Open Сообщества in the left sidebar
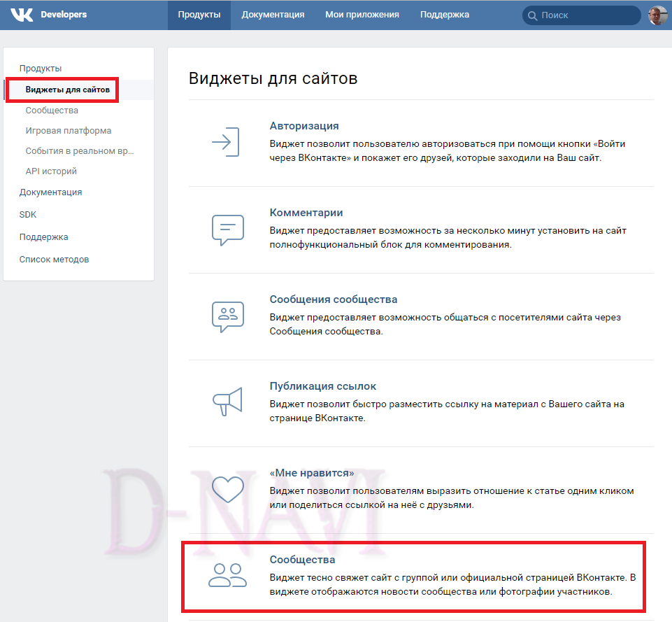 pyautogui.click(x=52, y=111)
